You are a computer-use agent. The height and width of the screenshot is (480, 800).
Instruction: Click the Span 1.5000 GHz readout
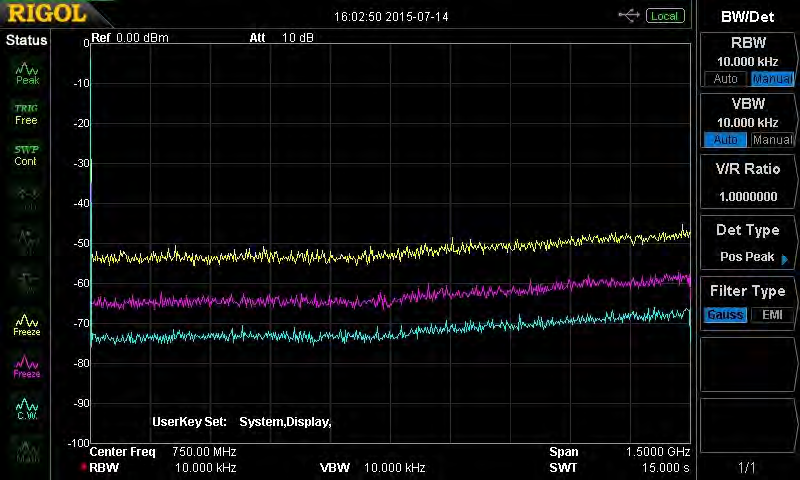pos(620,452)
